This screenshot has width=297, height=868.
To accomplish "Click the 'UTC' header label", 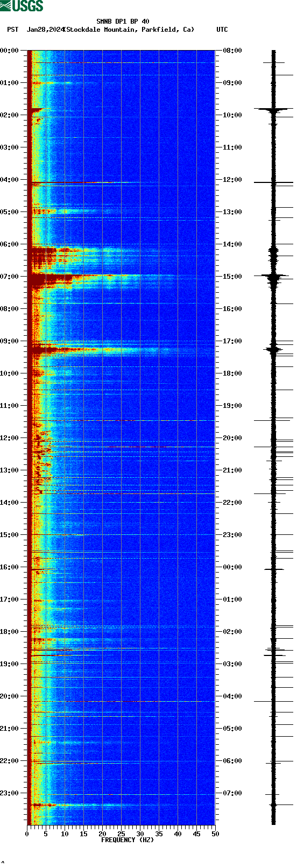I will tap(222, 30).
